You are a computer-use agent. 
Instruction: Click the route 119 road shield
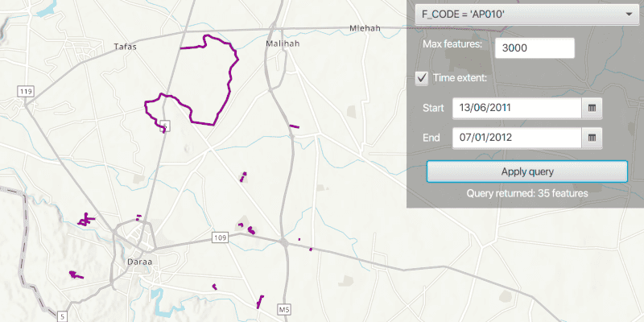(x=25, y=92)
